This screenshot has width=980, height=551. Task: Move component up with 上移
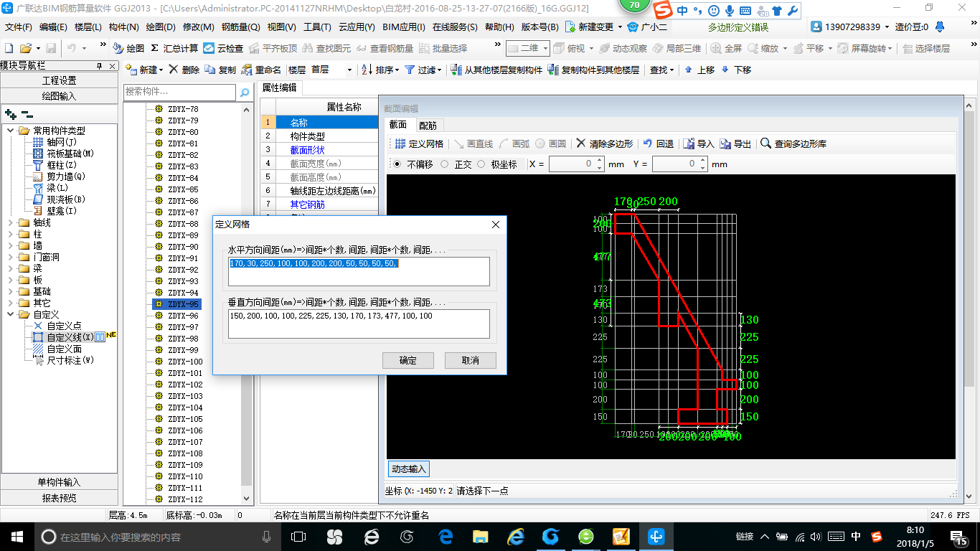[699, 70]
